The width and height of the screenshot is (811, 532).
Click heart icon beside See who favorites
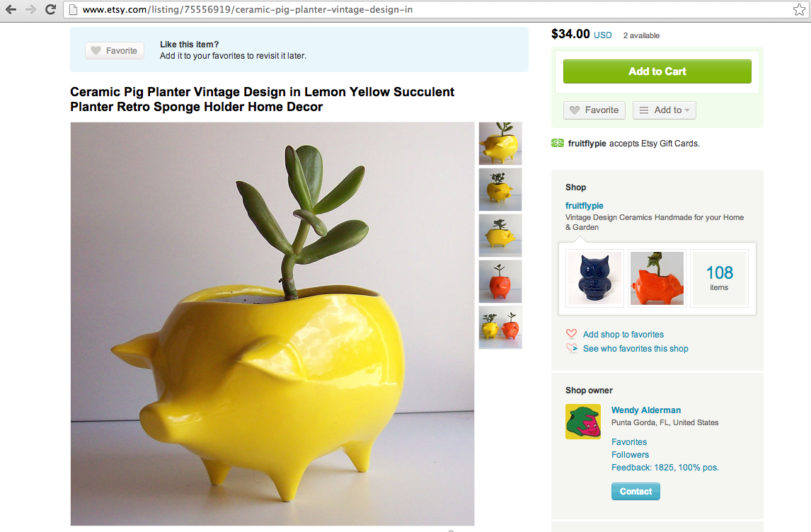[572, 349]
